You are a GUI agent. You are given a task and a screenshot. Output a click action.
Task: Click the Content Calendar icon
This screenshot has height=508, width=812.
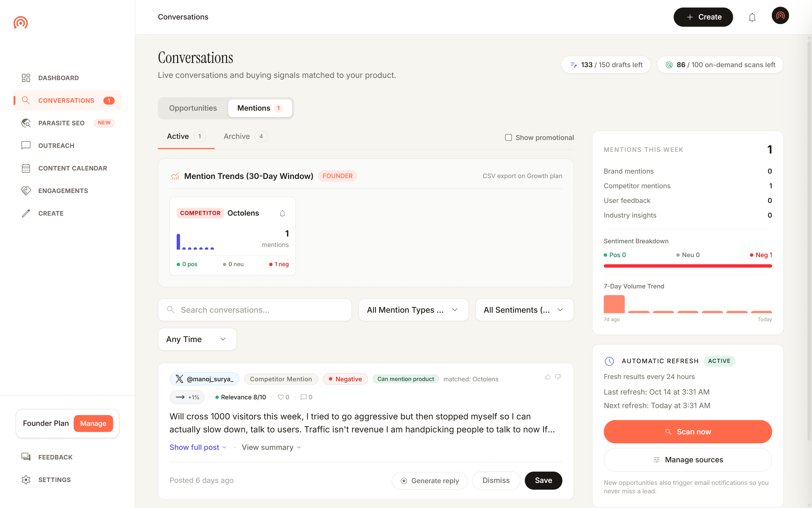[x=26, y=168]
